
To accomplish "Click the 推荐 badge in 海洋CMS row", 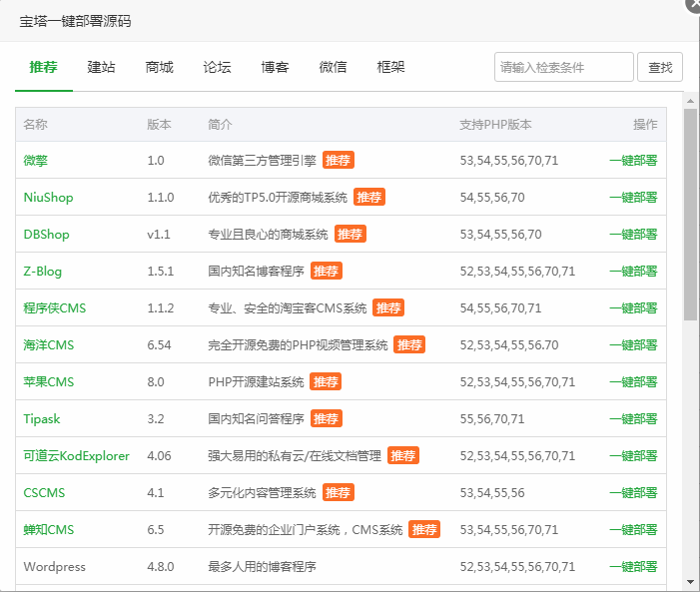I will tap(409, 344).
